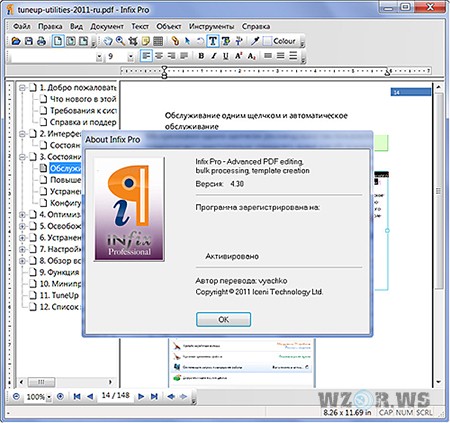
Task: Click the Open file folder icon
Action: pos(16,41)
